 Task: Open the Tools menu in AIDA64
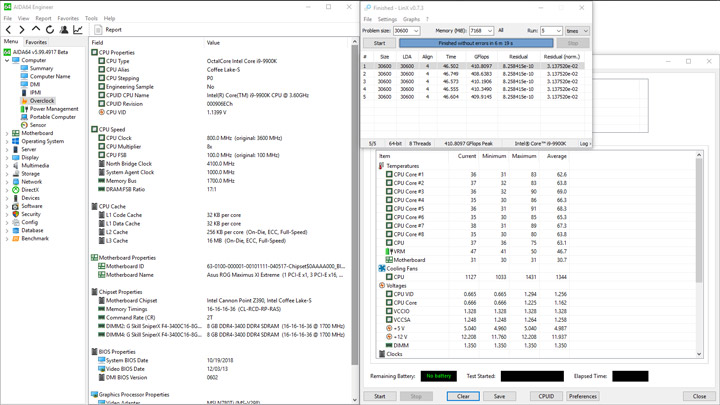91,18
